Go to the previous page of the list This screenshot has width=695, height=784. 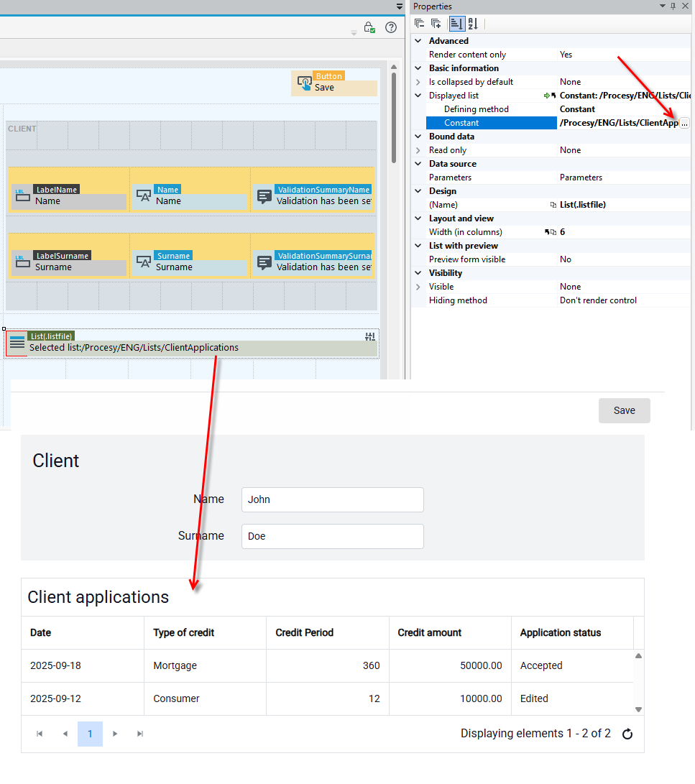[65, 734]
